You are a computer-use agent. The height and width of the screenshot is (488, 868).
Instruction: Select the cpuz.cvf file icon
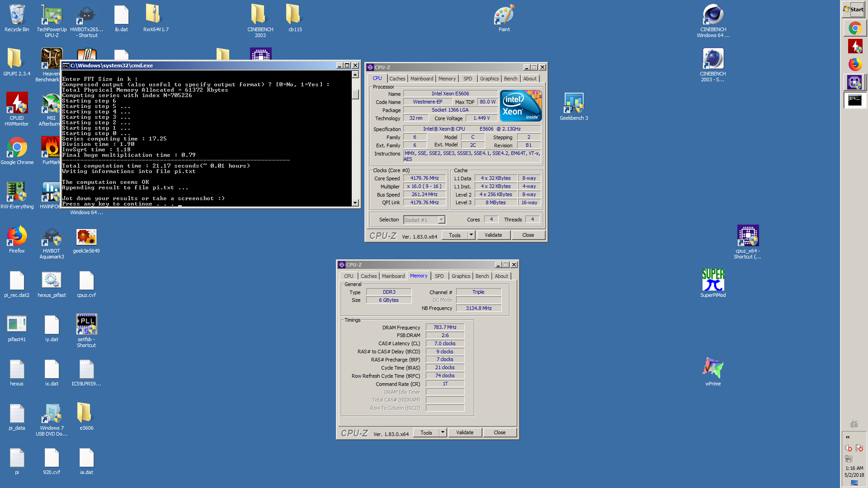[x=86, y=284]
